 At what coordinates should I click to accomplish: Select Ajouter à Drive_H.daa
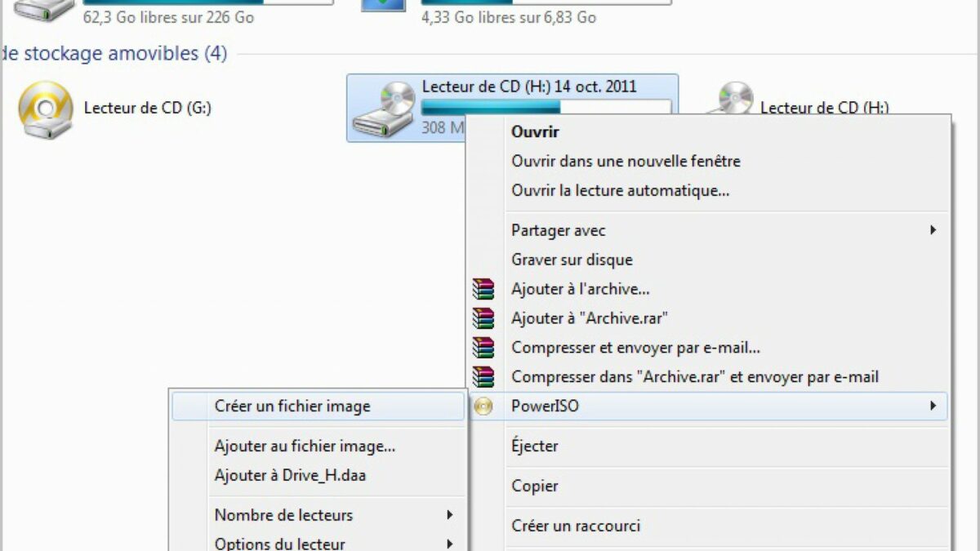click(x=290, y=475)
